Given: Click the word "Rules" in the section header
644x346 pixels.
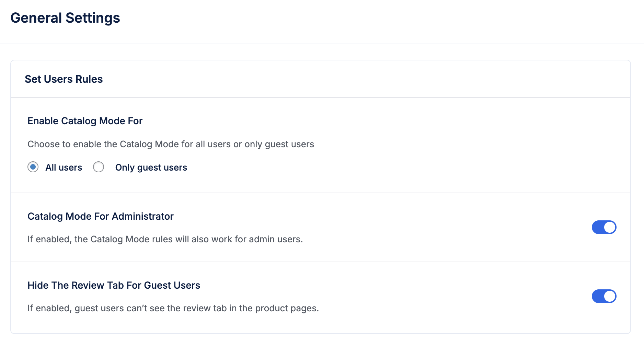Looking at the screenshot, I should 89,79.
